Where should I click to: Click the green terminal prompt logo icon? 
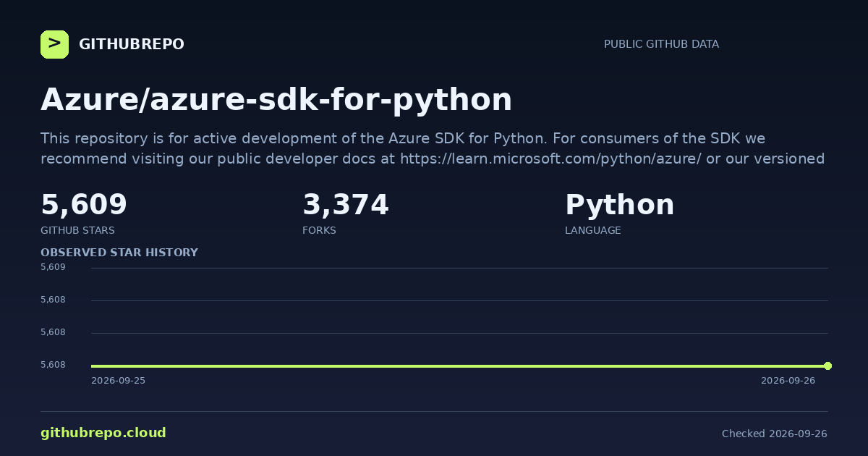54,44
